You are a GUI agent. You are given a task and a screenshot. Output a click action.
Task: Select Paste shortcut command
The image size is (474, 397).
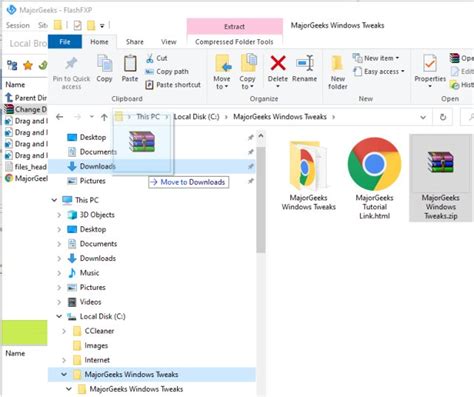tap(173, 85)
